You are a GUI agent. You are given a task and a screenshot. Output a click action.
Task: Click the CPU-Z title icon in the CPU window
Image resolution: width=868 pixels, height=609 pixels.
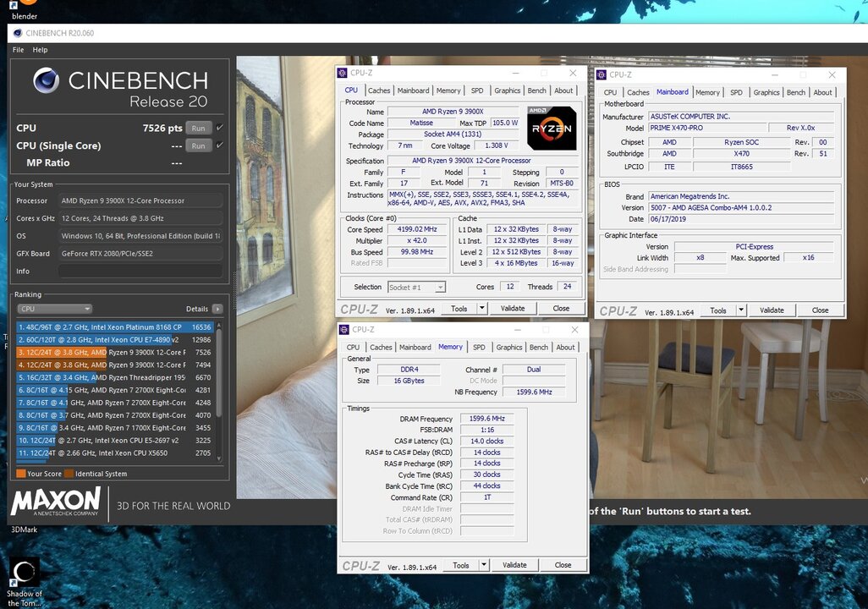(x=342, y=73)
